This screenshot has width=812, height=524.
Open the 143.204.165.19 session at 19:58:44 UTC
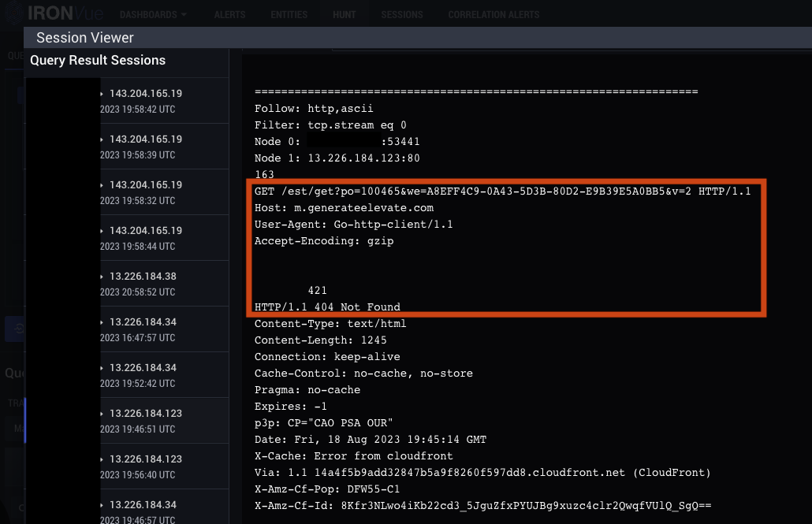point(146,231)
